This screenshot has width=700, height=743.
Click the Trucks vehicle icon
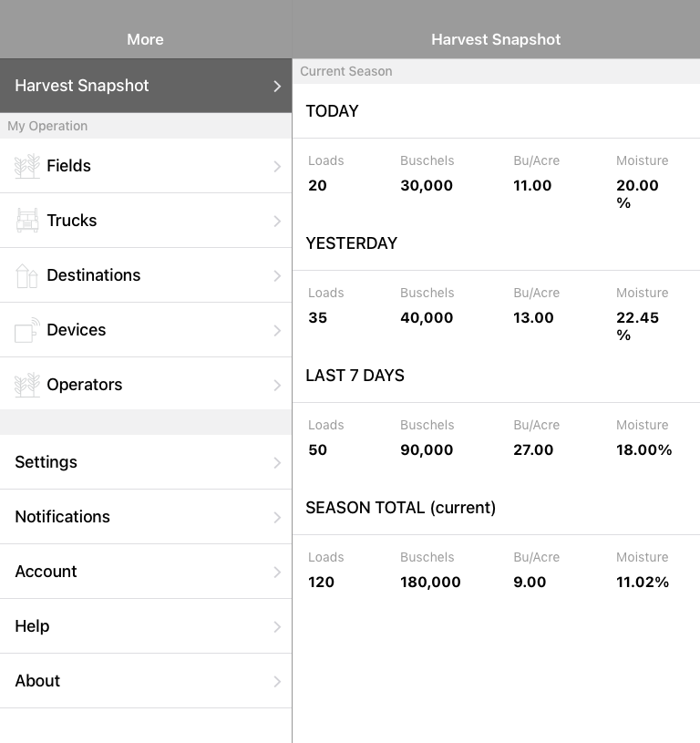click(x=27, y=221)
